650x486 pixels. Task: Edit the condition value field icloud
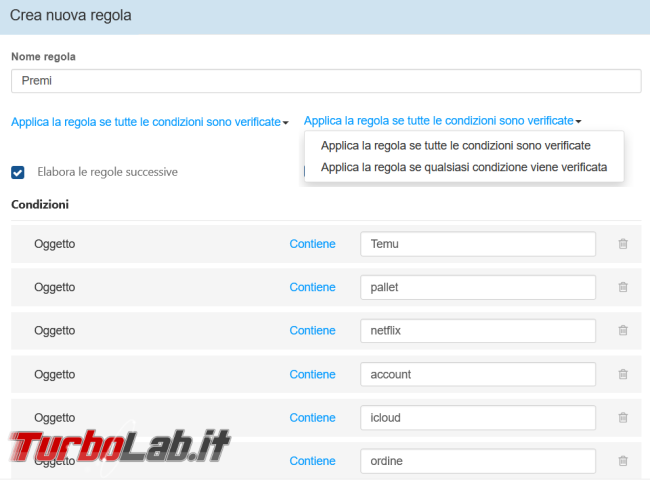tap(478, 418)
